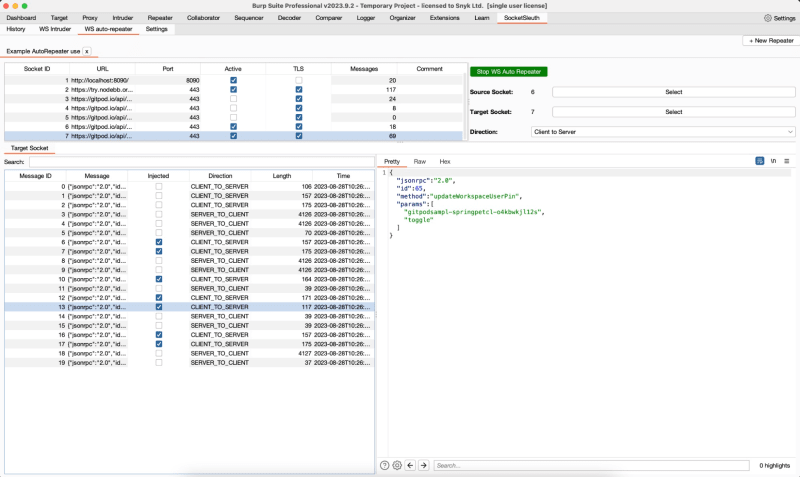The height and width of the screenshot is (477, 800).
Task: Open the editor hamburger menu icon
Action: pyautogui.click(x=787, y=161)
